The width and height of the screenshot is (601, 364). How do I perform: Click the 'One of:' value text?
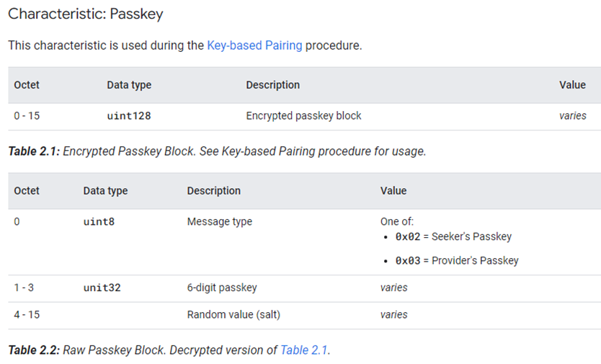[x=397, y=222]
